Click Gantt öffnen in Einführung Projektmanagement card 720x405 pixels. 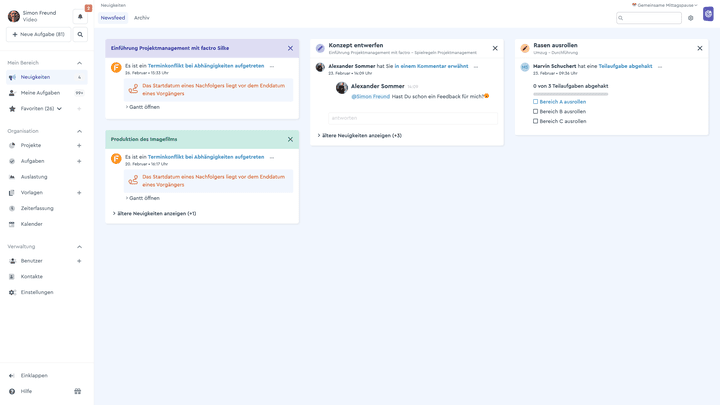143,107
